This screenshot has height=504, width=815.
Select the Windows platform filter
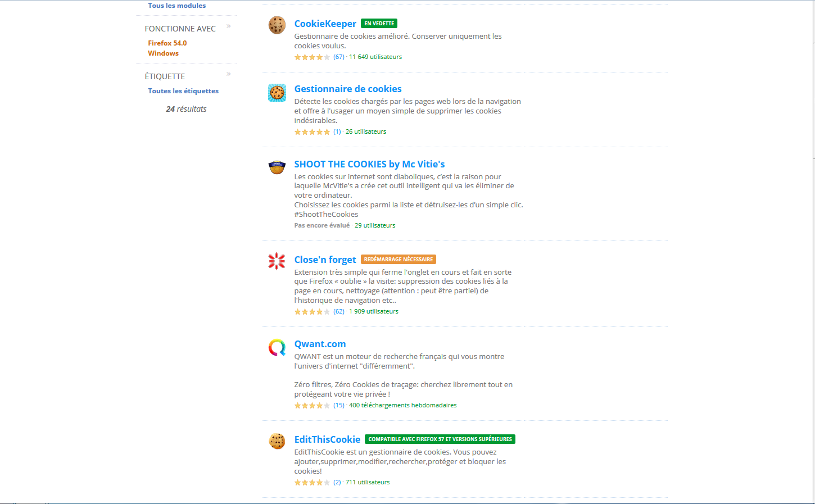163,53
